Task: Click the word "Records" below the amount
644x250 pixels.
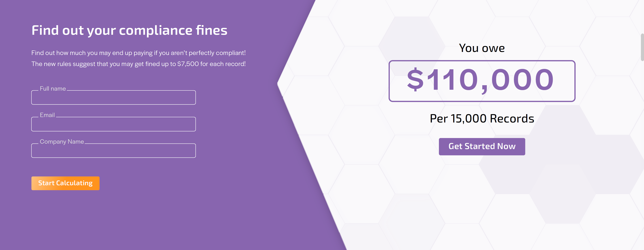Action: point(512,119)
